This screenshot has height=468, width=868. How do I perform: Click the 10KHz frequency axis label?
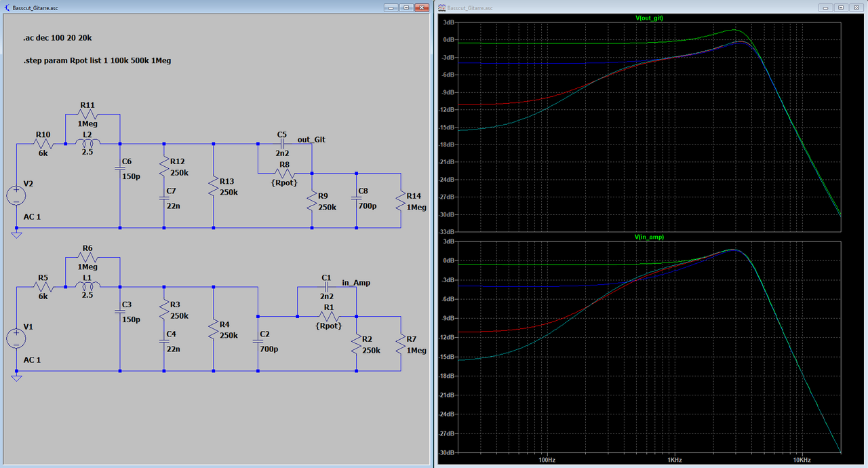[x=802, y=460]
